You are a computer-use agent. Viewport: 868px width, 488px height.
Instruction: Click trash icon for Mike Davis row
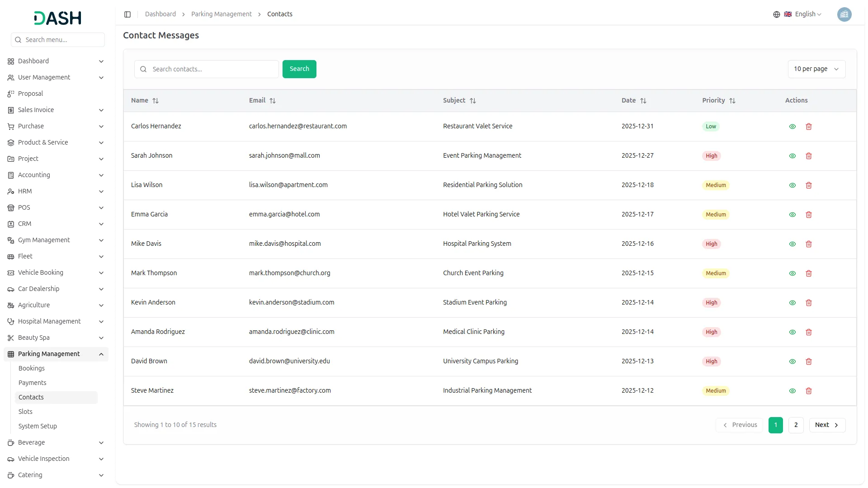809,244
